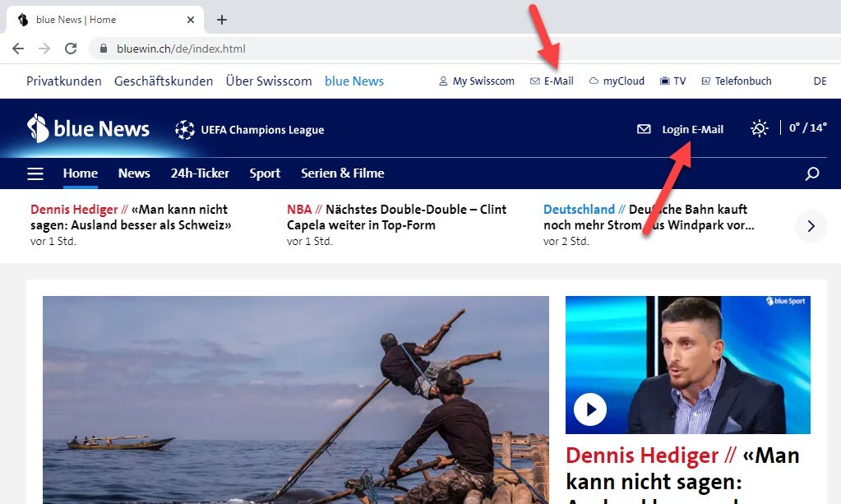Viewport: 841px width, 504px height.
Task: Click the browser back arrow
Action: click(x=18, y=49)
